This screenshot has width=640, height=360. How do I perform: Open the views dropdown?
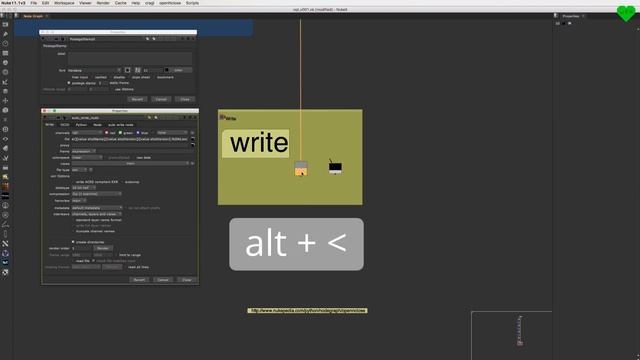131,163
